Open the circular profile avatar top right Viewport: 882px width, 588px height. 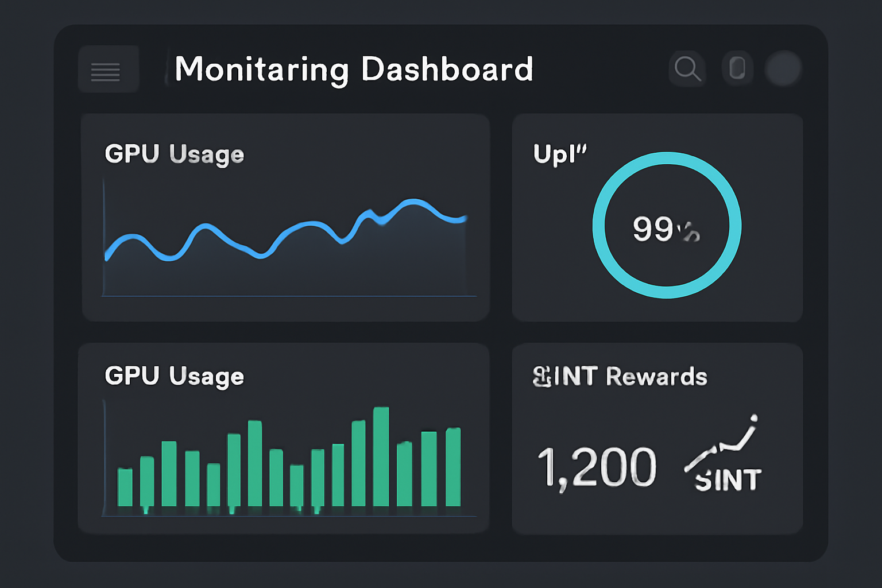(x=783, y=68)
